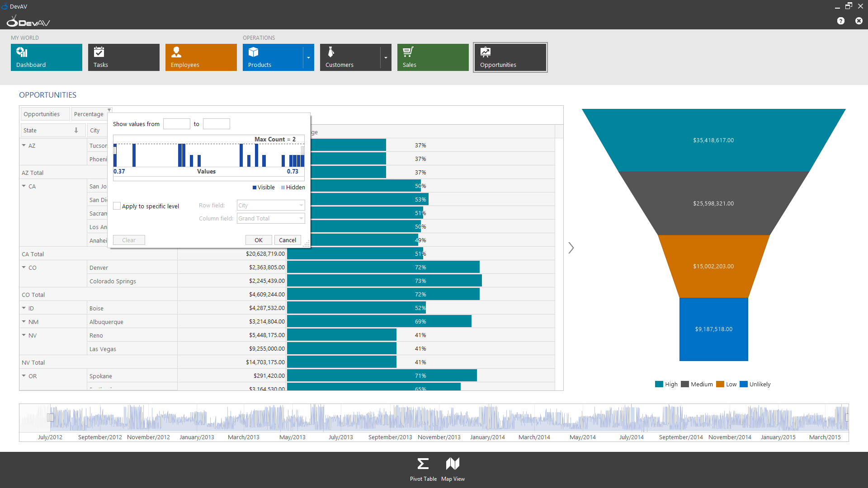Image resolution: width=868 pixels, height=488 pixels.
Task: Collapse the CO state group
Action: pyautogui.click(x=24, y=267)
